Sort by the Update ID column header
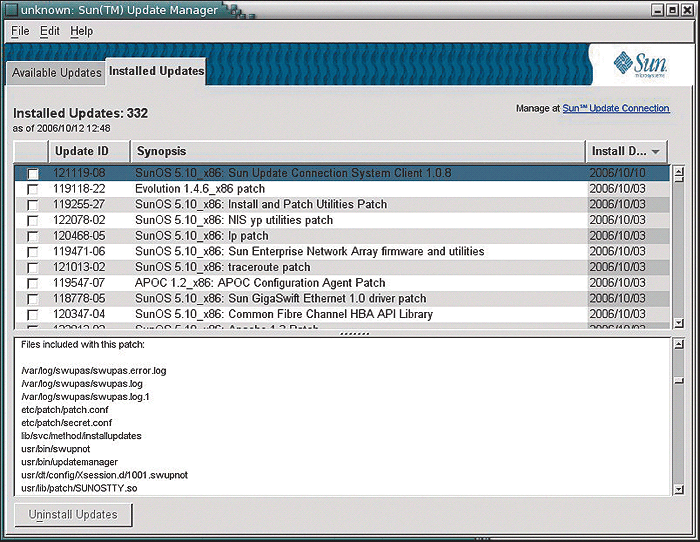 pos(89,151)
